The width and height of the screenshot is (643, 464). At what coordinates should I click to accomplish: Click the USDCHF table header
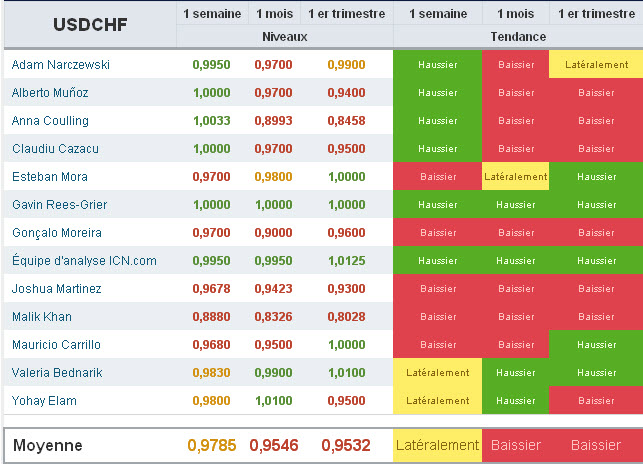click(90, 25)
